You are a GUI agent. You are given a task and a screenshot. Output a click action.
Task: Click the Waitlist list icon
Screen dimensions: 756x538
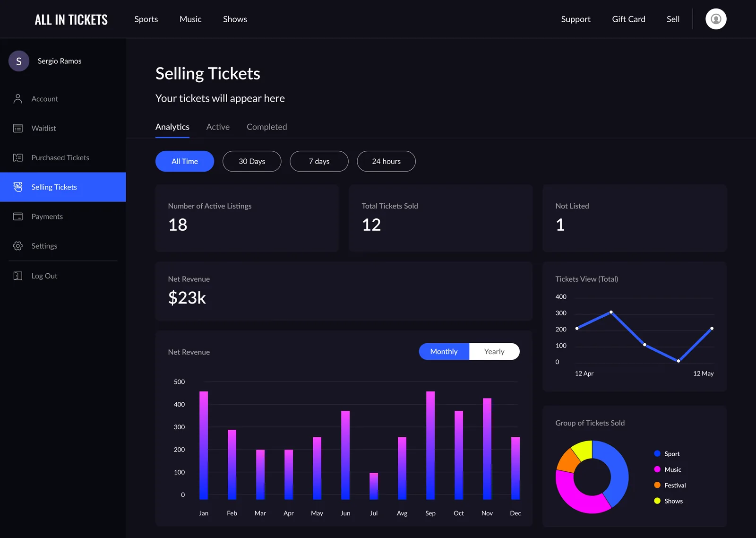18,128
